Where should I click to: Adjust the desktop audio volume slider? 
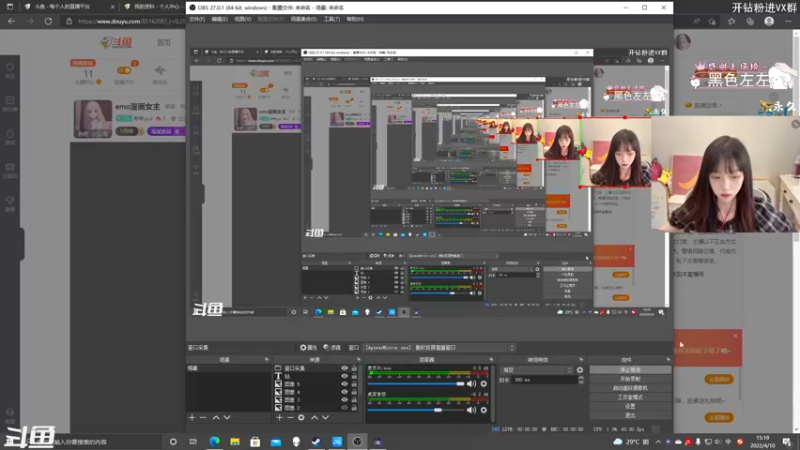(416, 410)
